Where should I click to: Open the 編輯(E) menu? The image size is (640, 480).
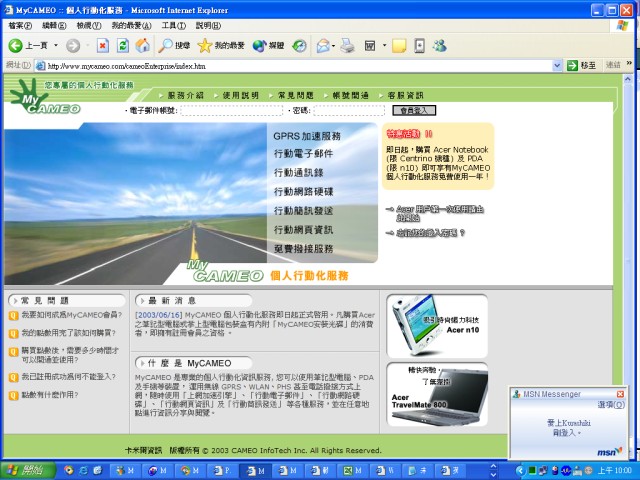coord(54,26)
